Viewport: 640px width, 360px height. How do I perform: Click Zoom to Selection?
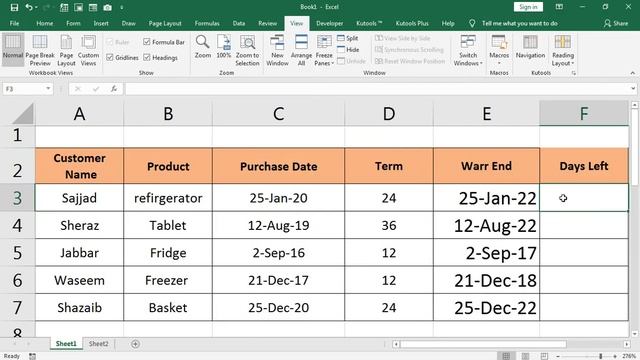tap(247, 50)
